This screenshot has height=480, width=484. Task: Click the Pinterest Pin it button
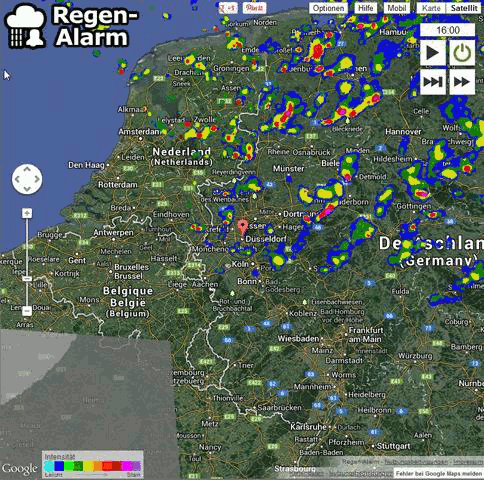[x=254, y=8]
